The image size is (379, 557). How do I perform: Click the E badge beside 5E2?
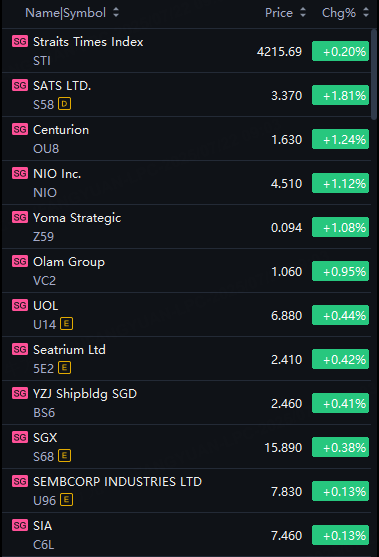click(x=64, y=368)
